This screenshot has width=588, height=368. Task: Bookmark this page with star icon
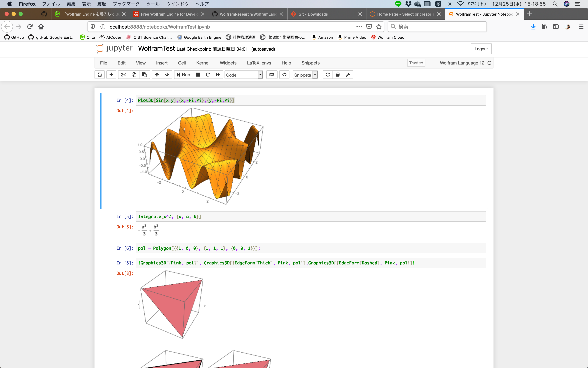(x=379, y=27)
